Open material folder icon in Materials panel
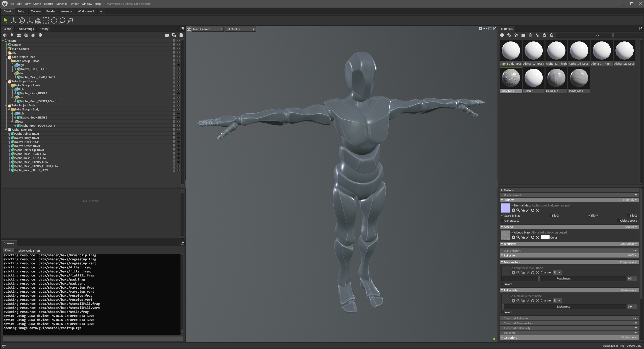 pyautogui.click(x=523, y=35)
